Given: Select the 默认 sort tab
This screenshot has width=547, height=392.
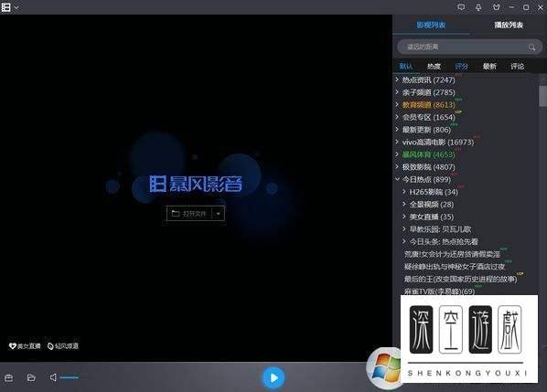Looking at the screenshot, I should point(406,66).
